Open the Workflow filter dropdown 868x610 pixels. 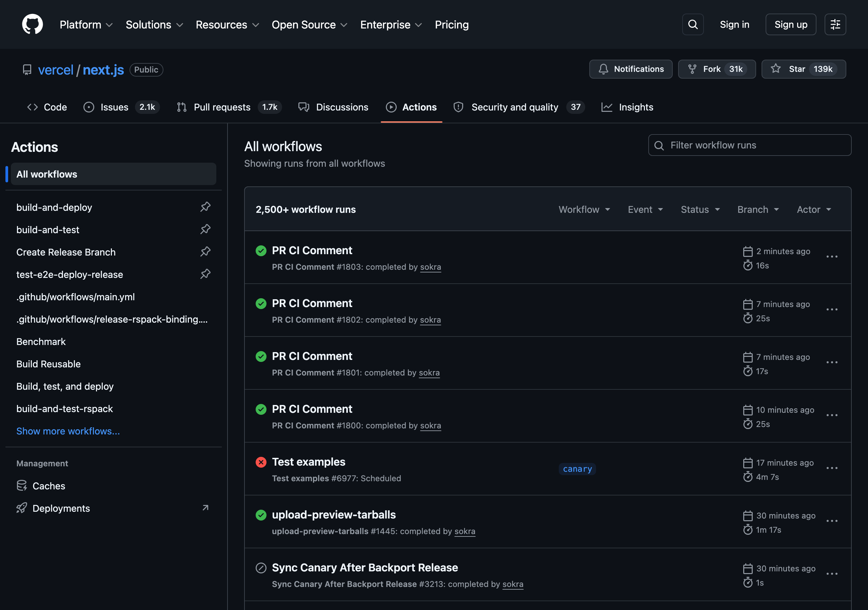point(585,210)
